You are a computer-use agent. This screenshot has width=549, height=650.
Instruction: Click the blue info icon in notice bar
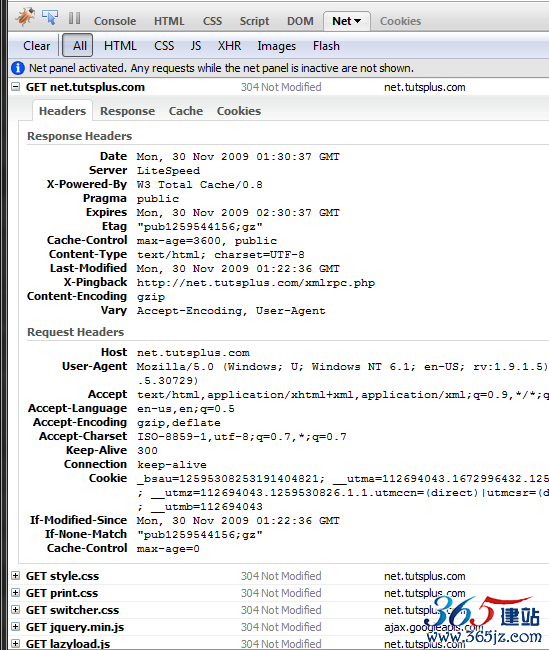point(18,68)
